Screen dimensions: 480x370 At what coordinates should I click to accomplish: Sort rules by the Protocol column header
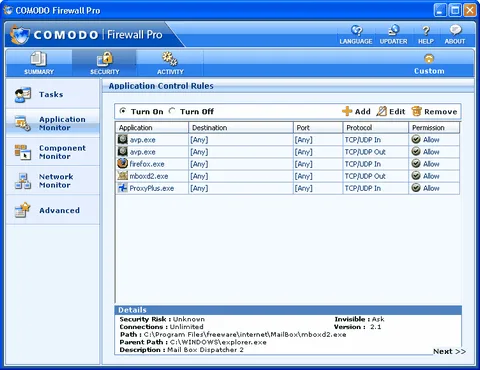tap(375, 128)
